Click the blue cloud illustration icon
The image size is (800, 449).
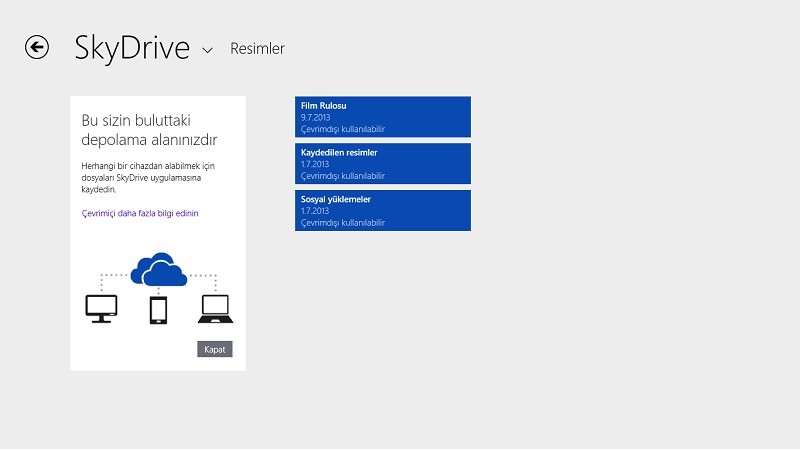[159, 269]
